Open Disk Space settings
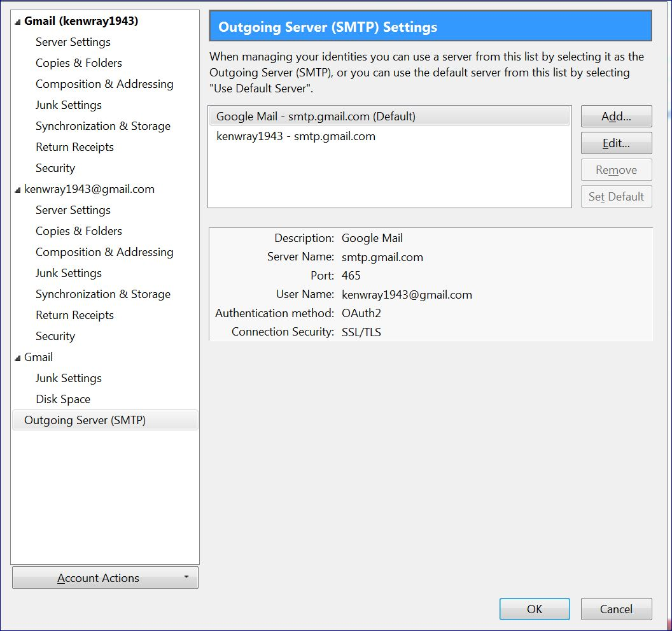Screen dimensions: 672x631 (63, 399)
